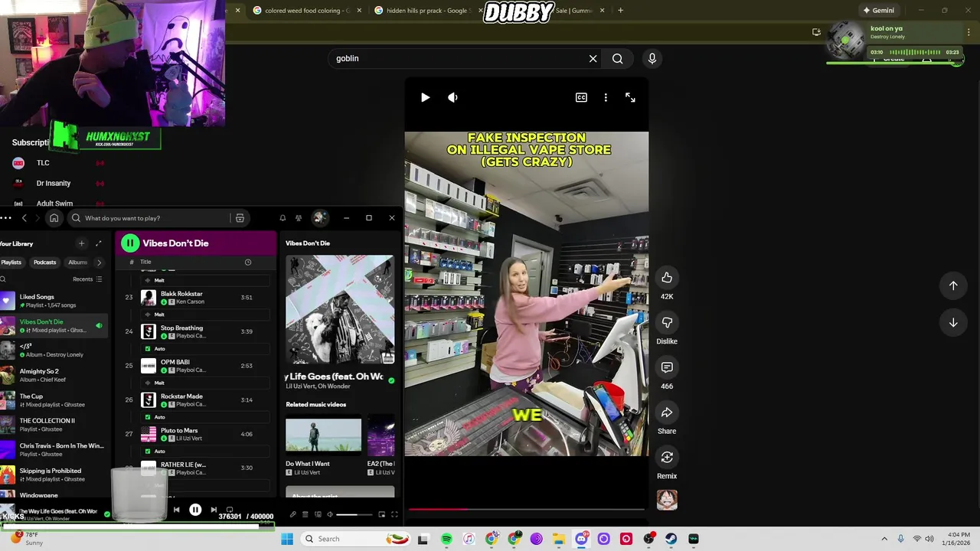The image size is (980, 551).
Task: Dislike the Shorts video
Action: coord(667,322)
